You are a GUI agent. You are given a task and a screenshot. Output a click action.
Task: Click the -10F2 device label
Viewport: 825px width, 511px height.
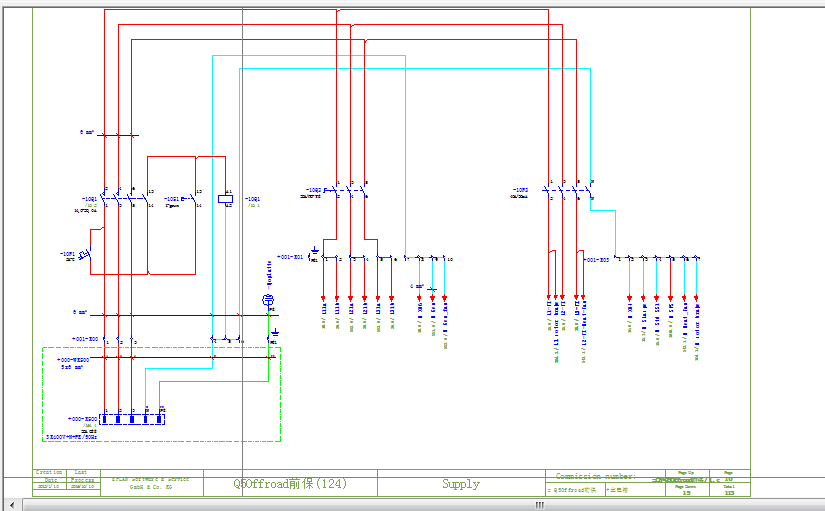[520, 189]
